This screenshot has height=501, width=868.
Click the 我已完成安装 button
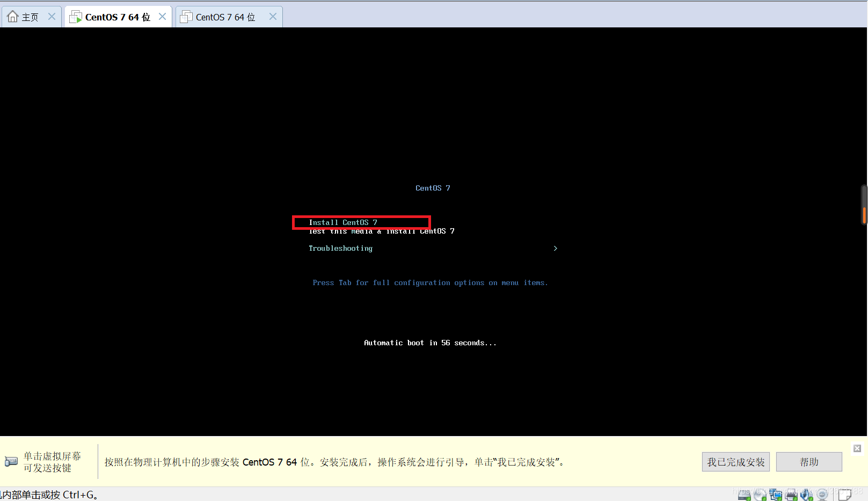[735, 462]
